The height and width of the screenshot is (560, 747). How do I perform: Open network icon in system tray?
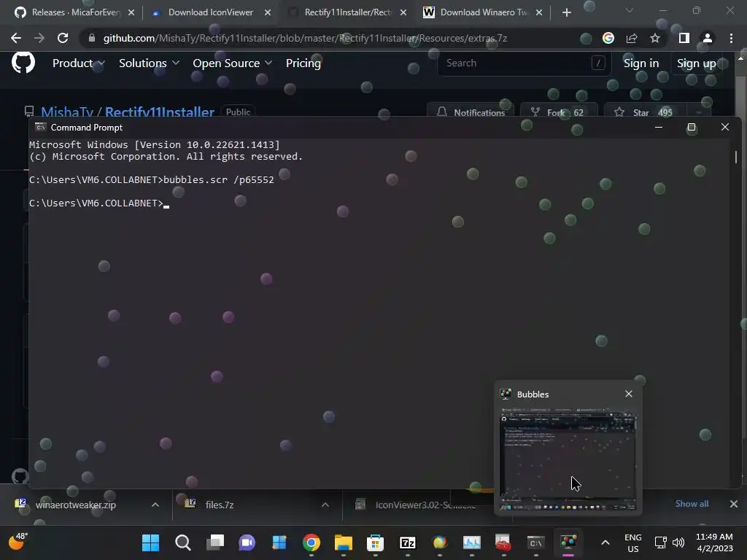point(660,542)
